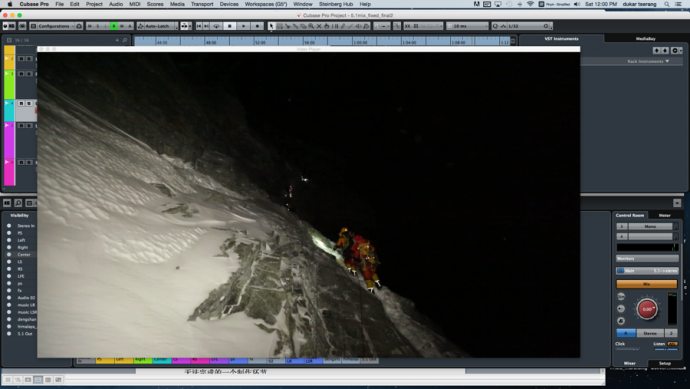
Task: Select the Zoom magnifier tool
Action: point(311,26)
